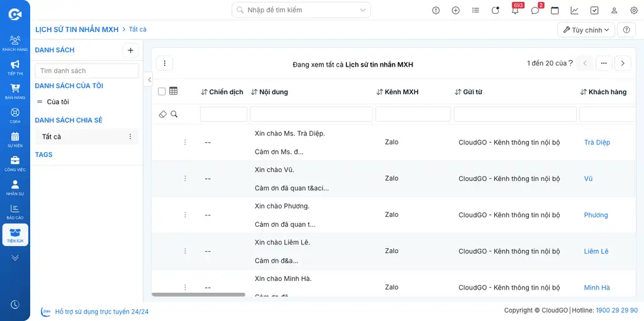Open the column layout table icon
Screen dimensions: 644x321
point(174,91)
